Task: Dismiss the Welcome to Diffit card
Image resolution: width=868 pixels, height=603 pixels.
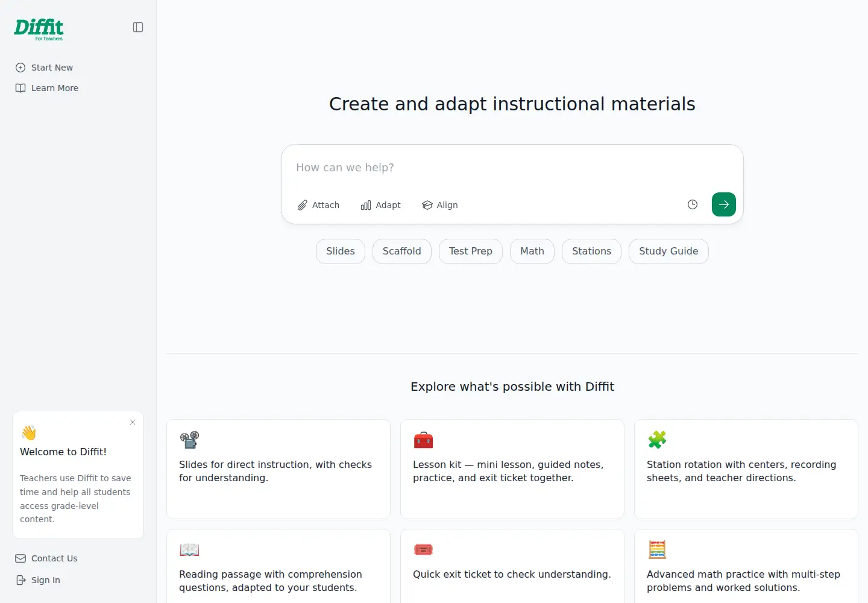Action: 133,422
